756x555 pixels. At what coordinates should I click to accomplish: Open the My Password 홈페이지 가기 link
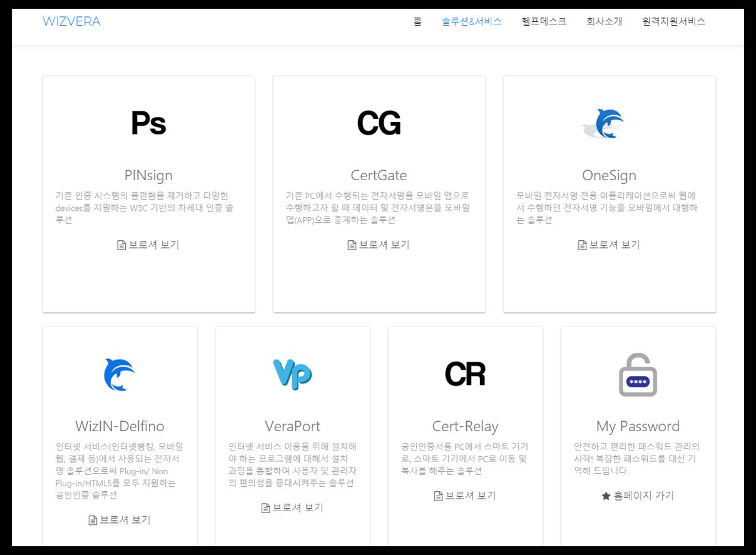[638, 496]
